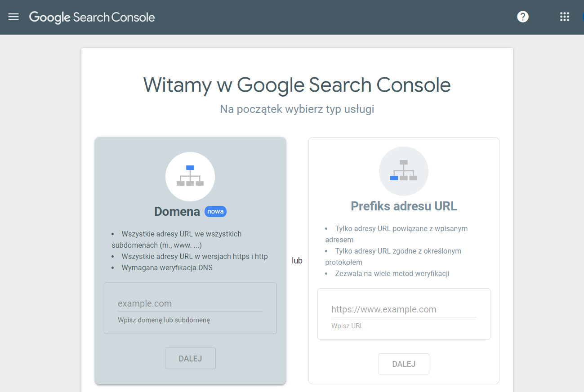The width and height of the screenshot is (584, 392).
Task: Click the Witamy w Google Search Console heading
Action: (x=297, y=85)
